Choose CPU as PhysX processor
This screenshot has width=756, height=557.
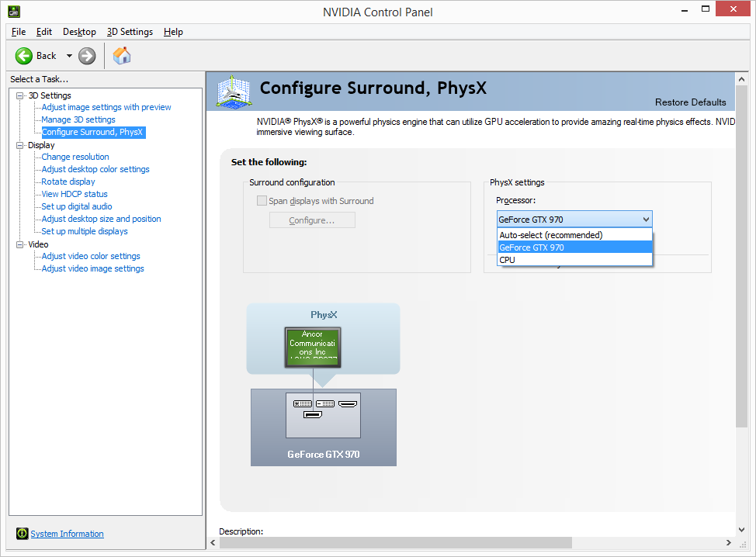(574, 260)
